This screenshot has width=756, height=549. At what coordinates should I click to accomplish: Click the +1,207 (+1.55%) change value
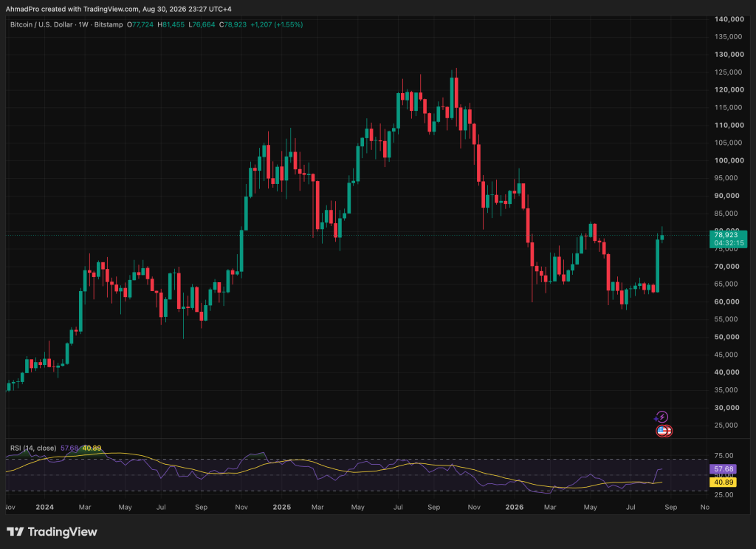click(277, 24)
